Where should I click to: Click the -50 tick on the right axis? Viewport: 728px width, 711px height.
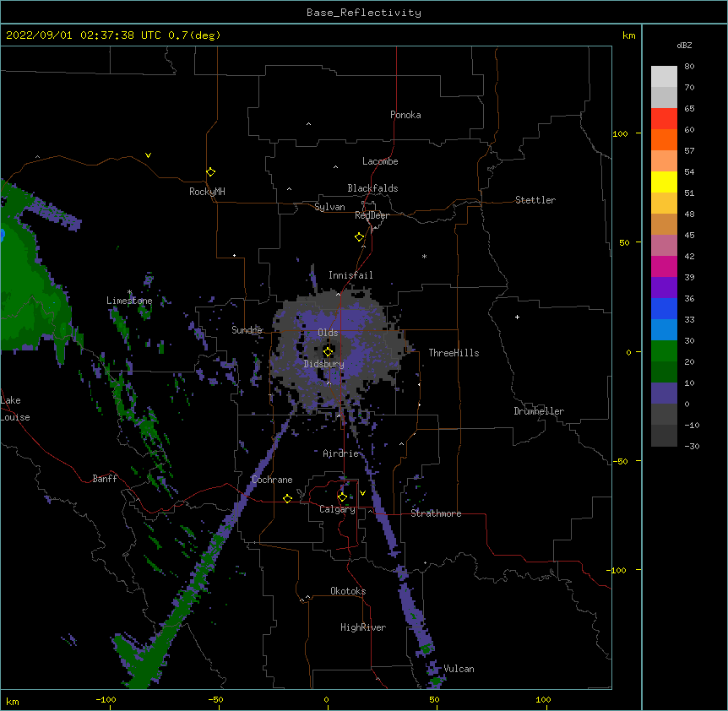click(620, 461)
